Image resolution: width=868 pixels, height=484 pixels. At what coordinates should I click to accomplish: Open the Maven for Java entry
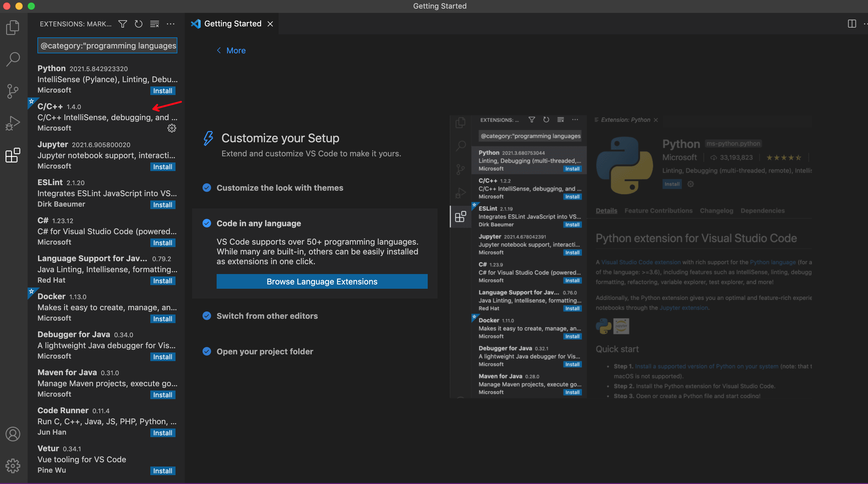106,383
